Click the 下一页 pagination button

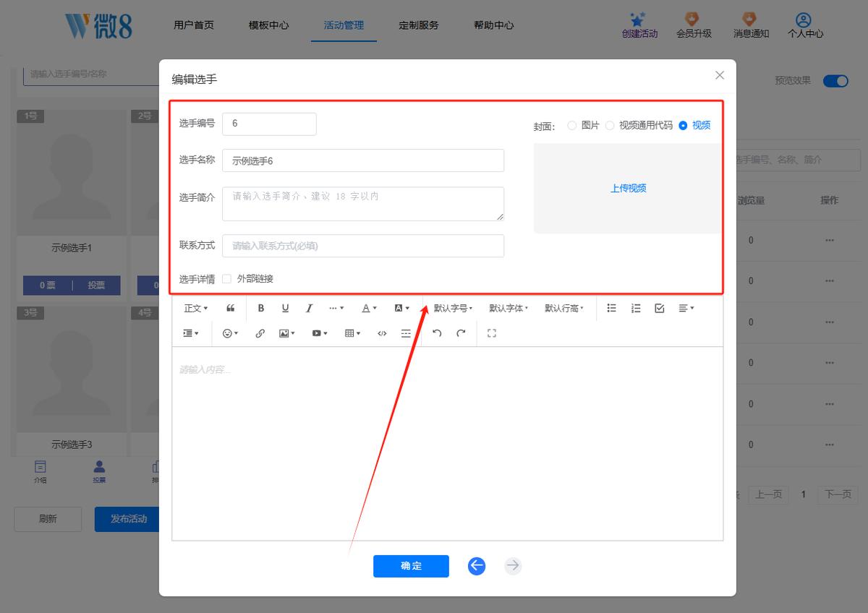pyautogui.click(x=838, y=494)
